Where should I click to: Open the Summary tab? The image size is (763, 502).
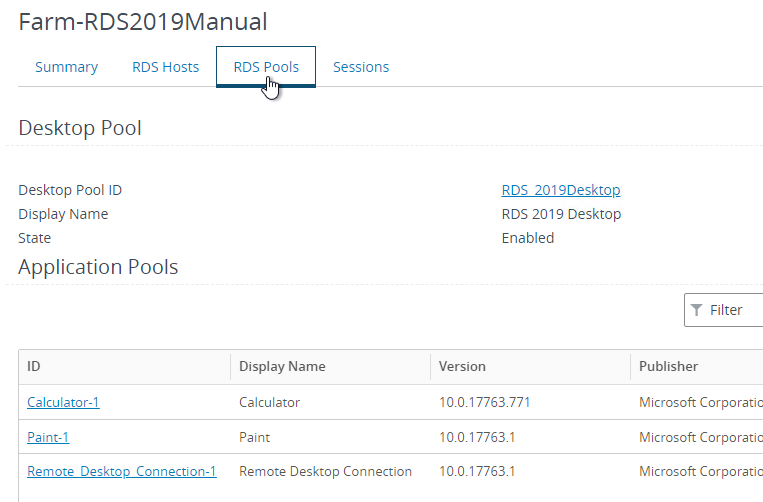coord(66,67)
